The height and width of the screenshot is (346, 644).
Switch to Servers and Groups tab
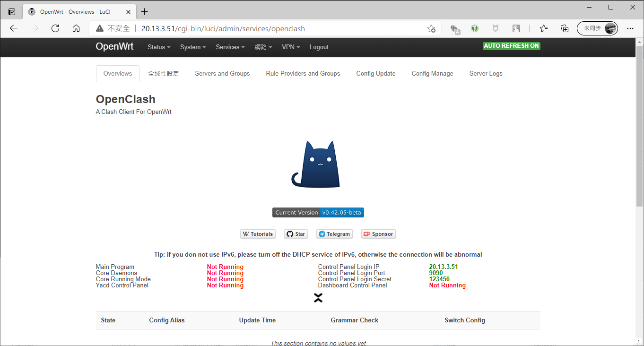(222, 74)
